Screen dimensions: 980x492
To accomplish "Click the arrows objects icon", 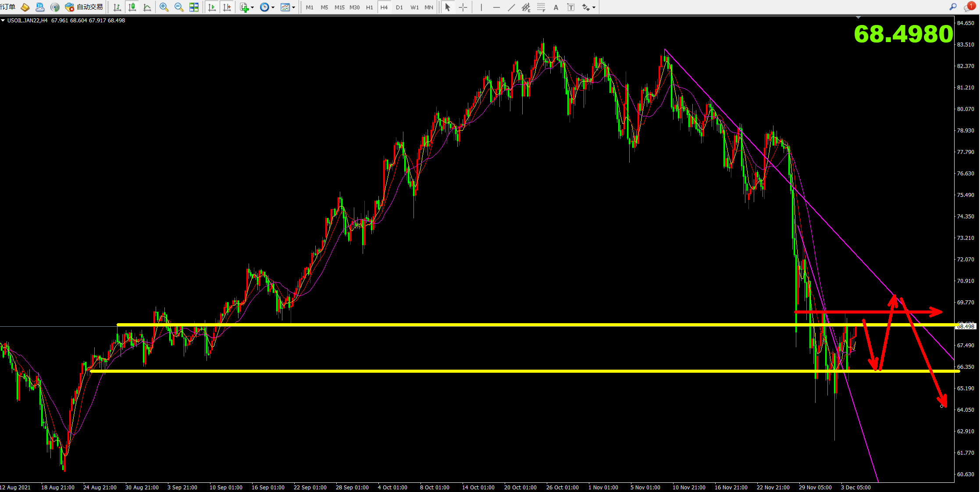I will [586, 7].
